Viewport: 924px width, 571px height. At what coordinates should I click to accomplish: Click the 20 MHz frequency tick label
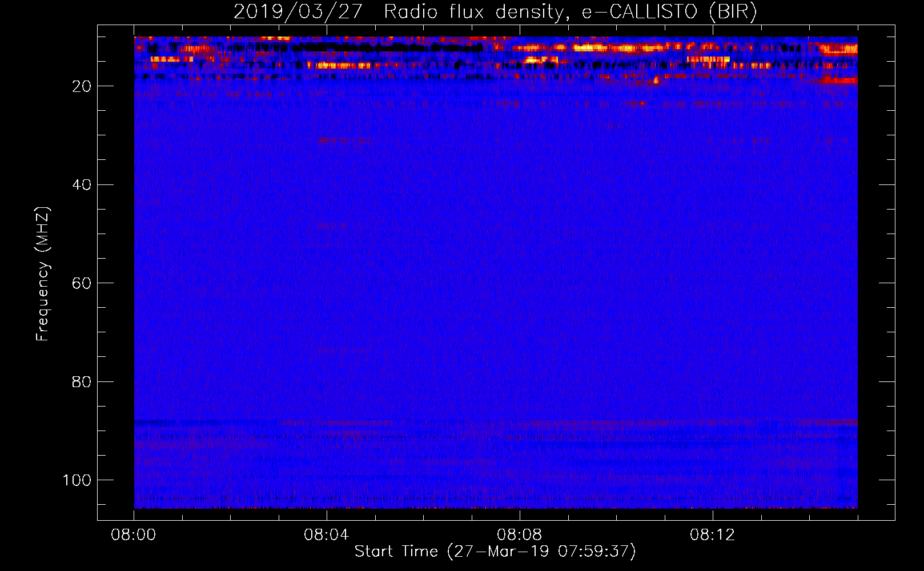[82, 86]
